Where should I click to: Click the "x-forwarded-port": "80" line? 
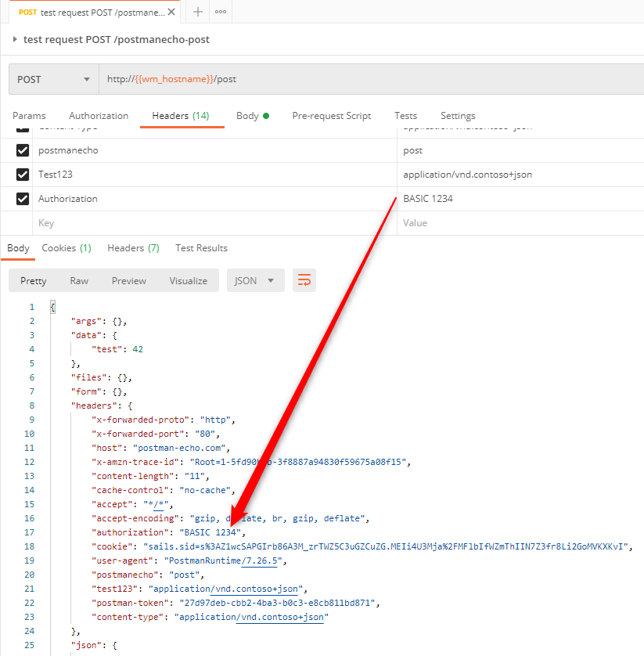point(156,434)
